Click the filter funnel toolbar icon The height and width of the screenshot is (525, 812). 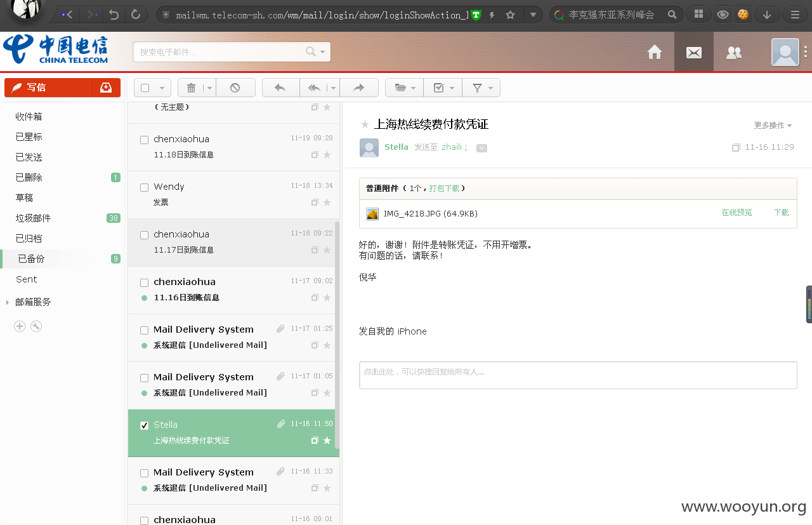coord(477,88)
